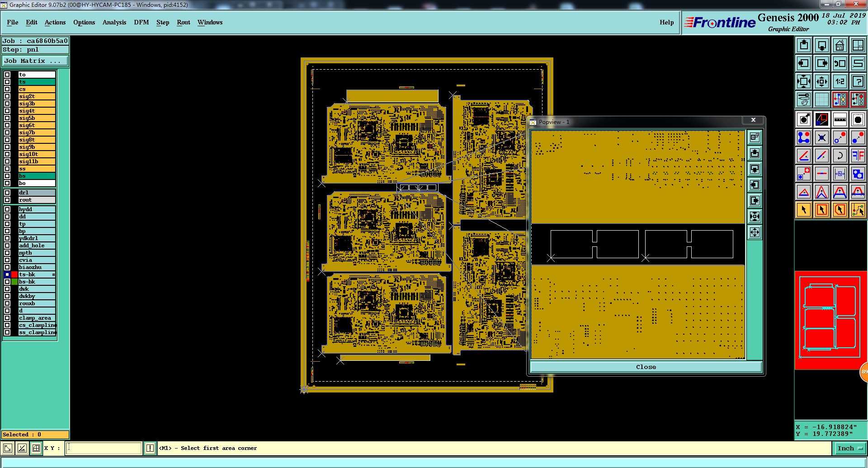Click the Selected : 0 status label

(35, 435)
